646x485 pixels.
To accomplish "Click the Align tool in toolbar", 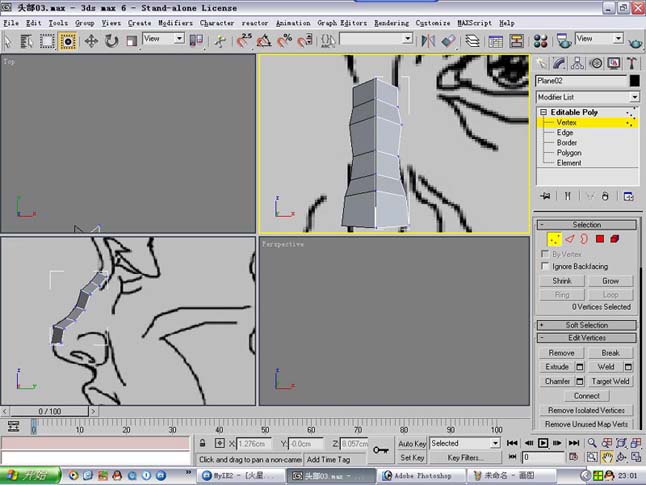I will point(449,41).
